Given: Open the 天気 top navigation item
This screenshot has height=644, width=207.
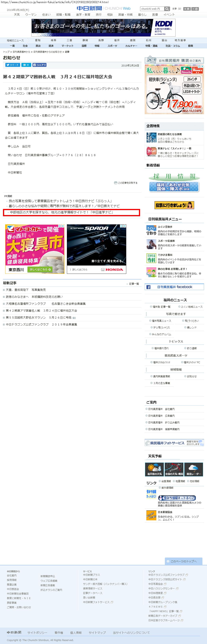Looking at the screenshot, I should [x=17, y=15].
